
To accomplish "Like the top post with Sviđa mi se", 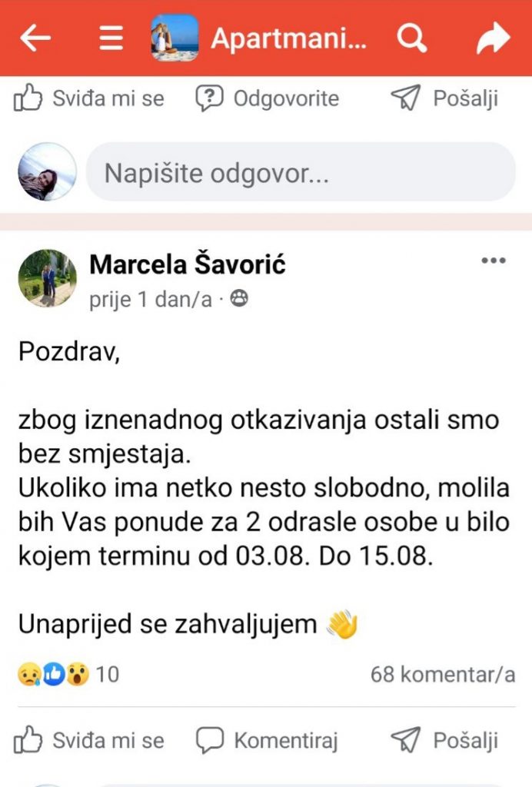I will tap(89, 98).
